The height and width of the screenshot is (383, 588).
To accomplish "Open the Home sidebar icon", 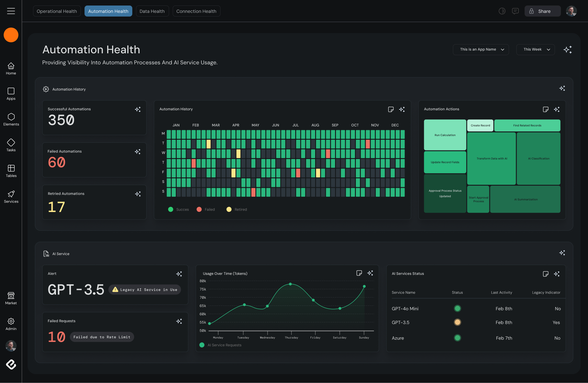I will (11, 69).
